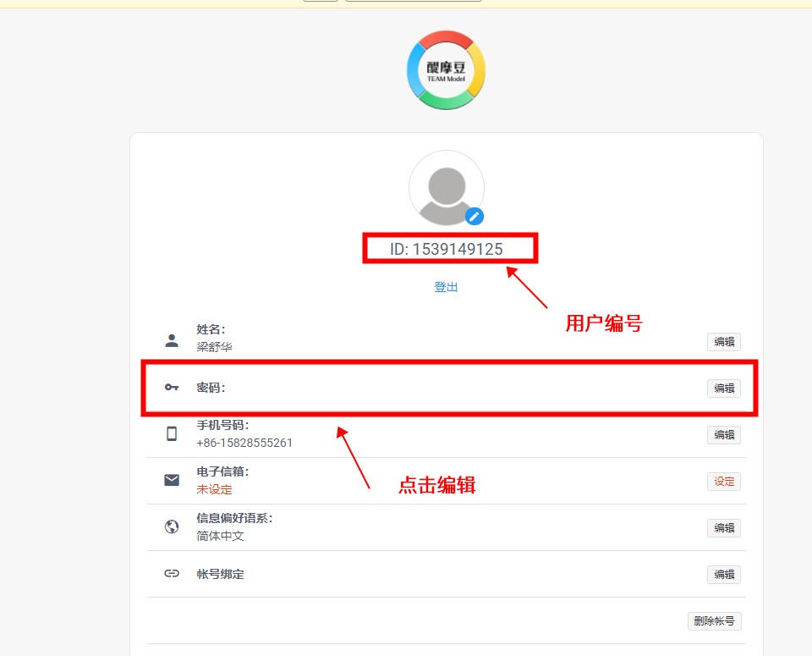
Task: Log out using the 登出 link
Action: [x=446, y=287]
